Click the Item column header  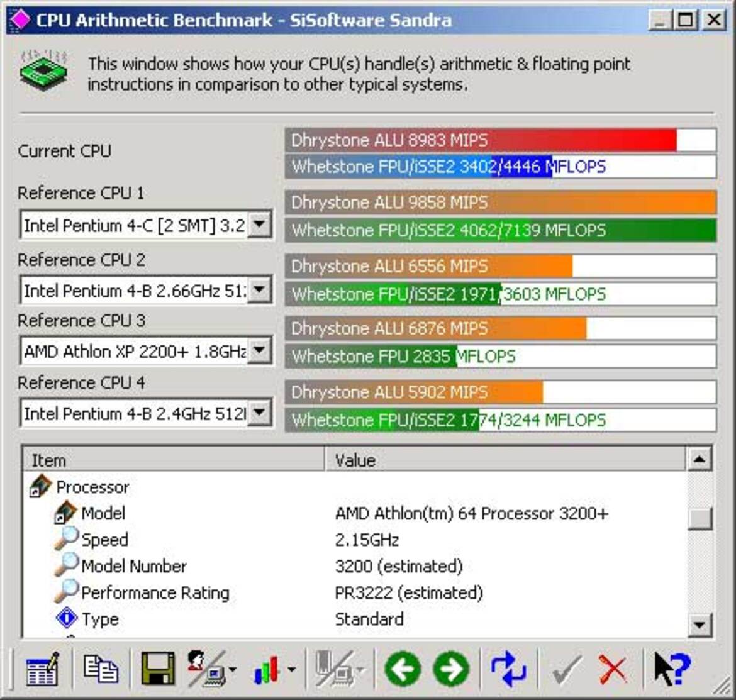[173, 460]
